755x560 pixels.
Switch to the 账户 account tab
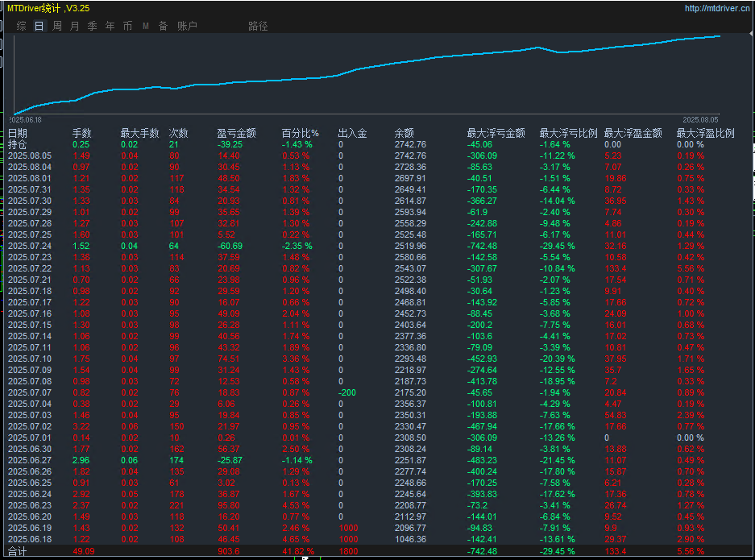[187, 26]
